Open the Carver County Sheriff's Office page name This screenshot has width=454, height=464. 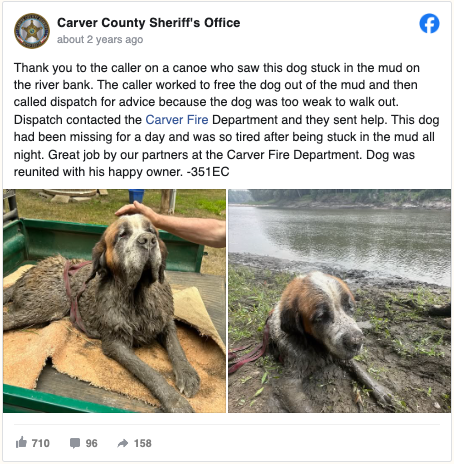pyautogui.click(x=149, y=23)
